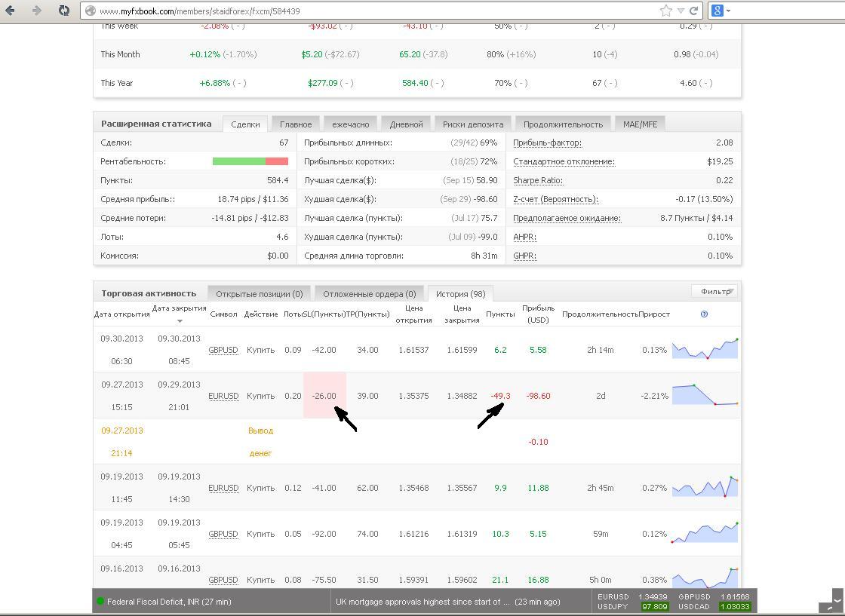The image size is (845, 616).
Task: Open the Фильтр dropdown
Action: tap(715, 291)
